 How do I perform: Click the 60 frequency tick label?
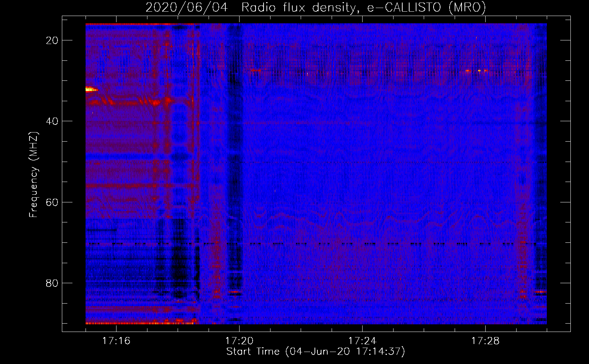tap(52, 202)
